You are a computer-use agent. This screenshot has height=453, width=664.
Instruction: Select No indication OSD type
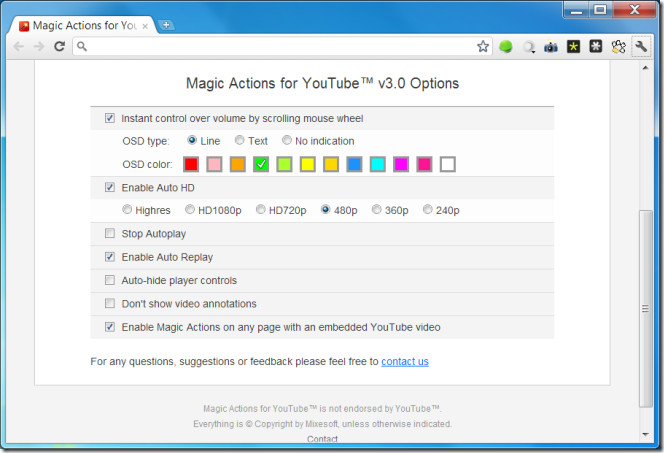(287, 140)
